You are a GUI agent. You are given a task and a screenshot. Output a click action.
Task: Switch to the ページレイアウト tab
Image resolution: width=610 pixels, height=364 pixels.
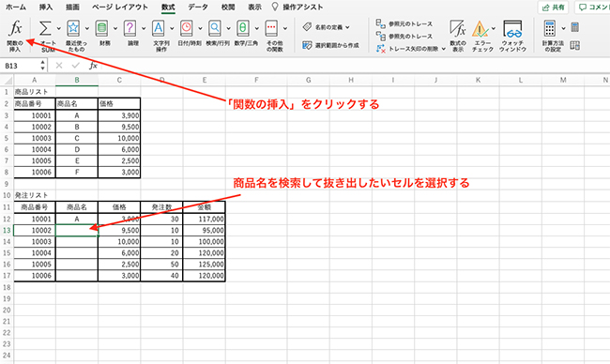120,7
